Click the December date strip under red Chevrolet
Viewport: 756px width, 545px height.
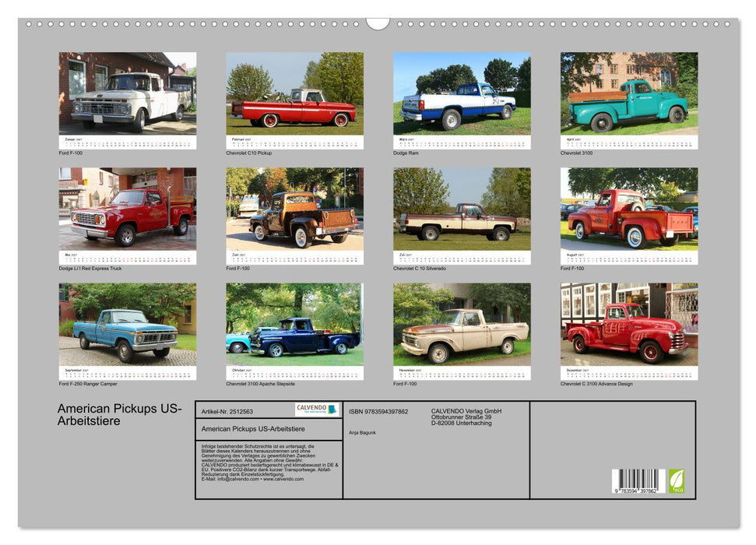point(629,373)
